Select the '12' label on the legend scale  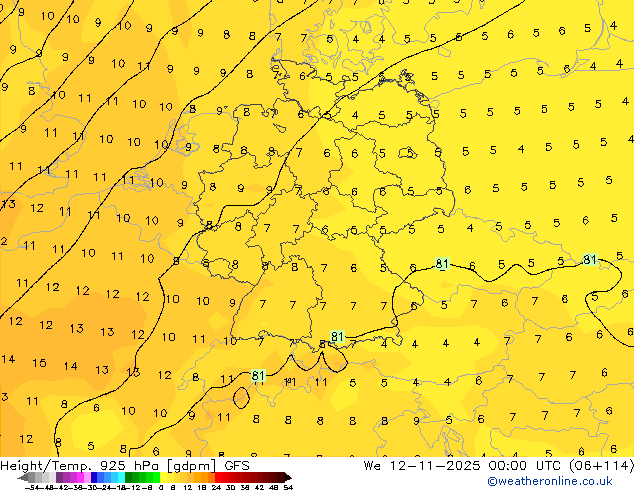[188, 487]
